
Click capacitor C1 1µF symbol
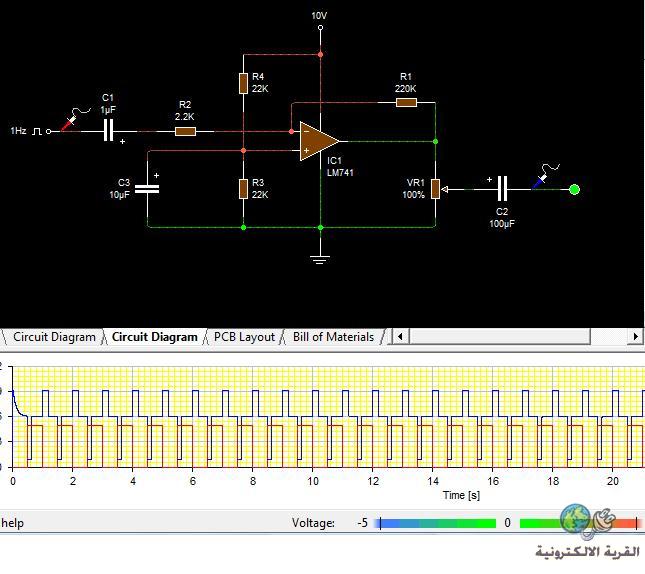point(108,130)
